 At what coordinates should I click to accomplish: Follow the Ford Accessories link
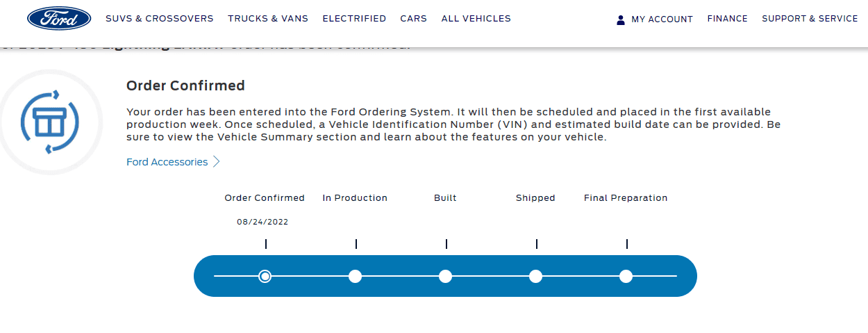coord(167,162)
